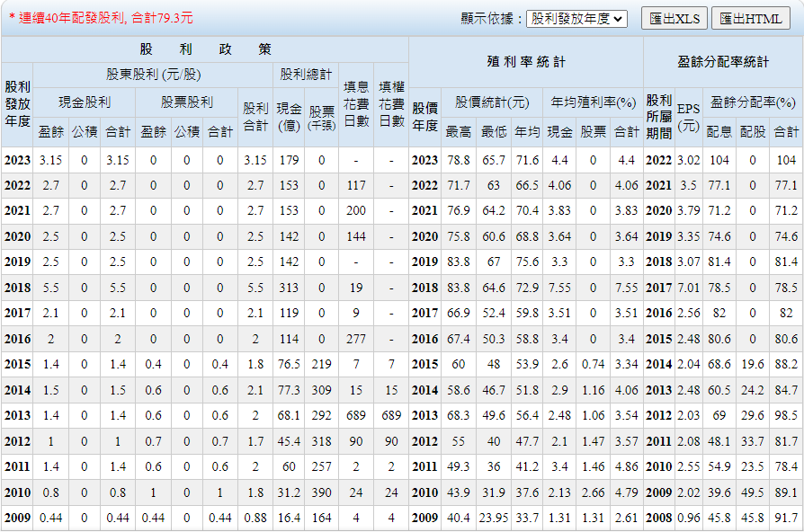
Task: Click the 連續40年配發股利 summary text
Action: pos(101,18)
